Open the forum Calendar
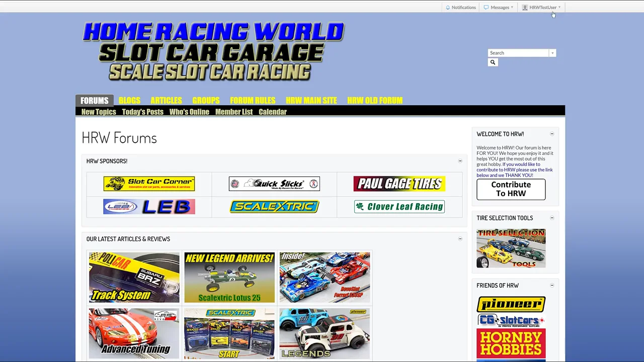644x362 pixels. click(x=273, y=112)
